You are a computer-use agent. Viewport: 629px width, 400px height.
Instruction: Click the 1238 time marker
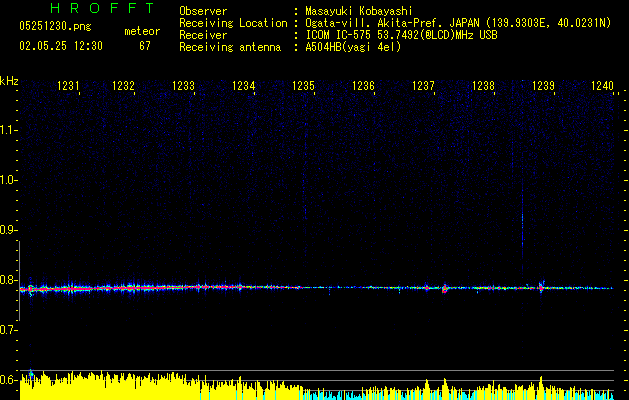tap(483, 86)
